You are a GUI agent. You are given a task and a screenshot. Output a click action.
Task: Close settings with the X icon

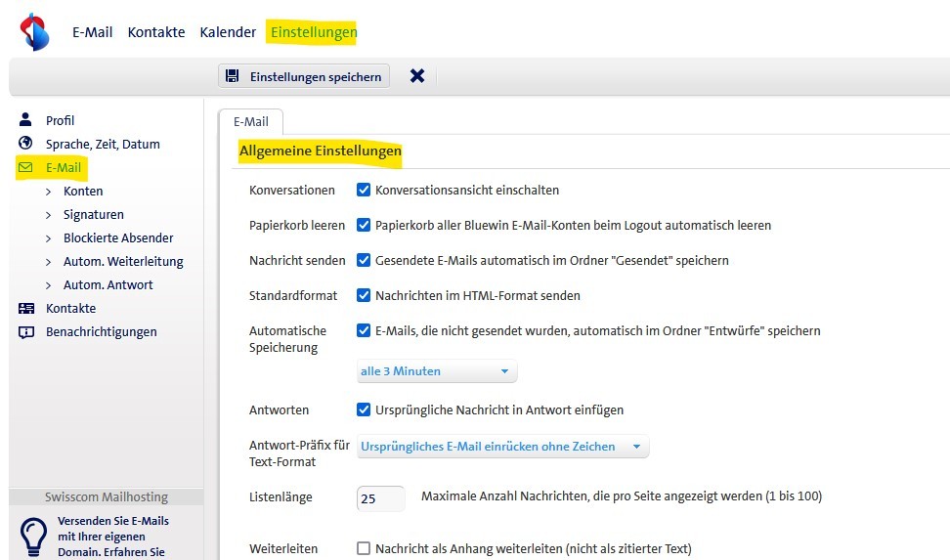click(417, 76)
